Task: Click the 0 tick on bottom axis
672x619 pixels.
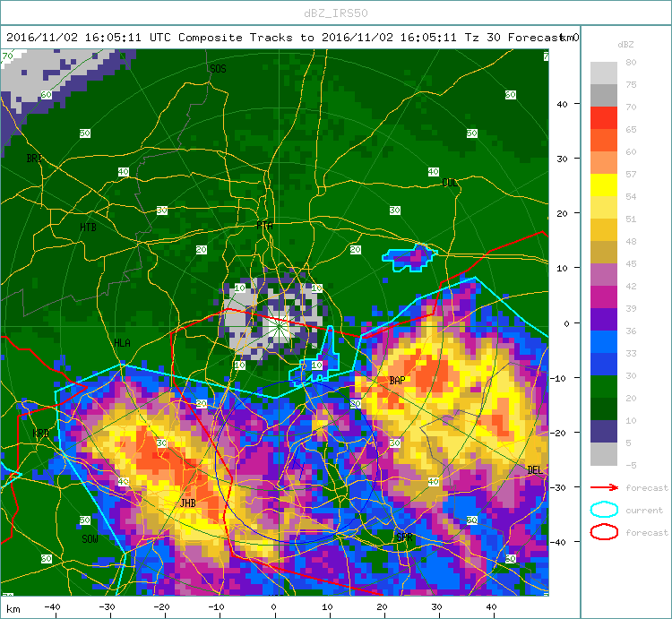Action: (273, 607)
